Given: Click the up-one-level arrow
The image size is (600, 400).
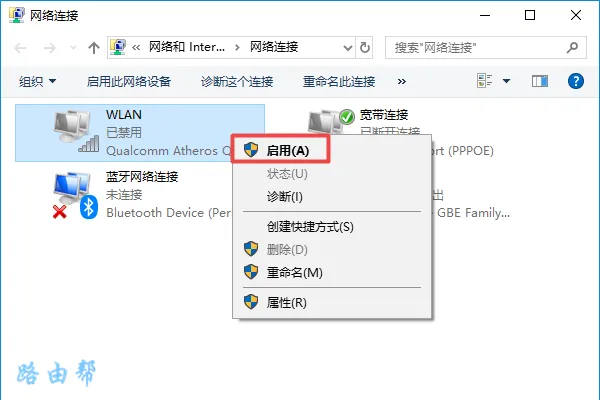Looking at the screenshot, I should (x=93, y=47).
